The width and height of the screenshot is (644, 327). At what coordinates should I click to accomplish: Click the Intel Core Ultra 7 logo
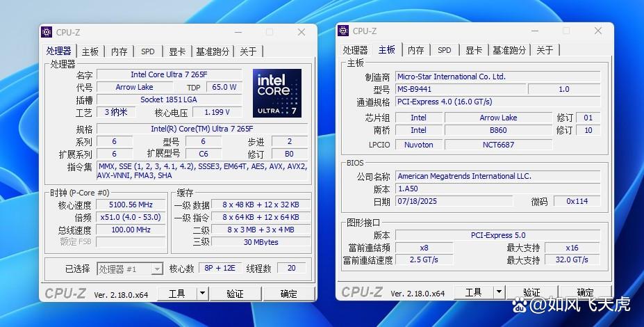(277, 93)
